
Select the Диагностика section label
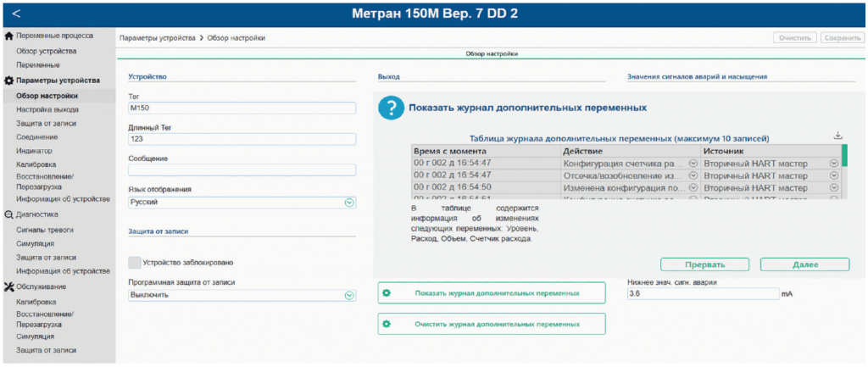coord(37,214)
